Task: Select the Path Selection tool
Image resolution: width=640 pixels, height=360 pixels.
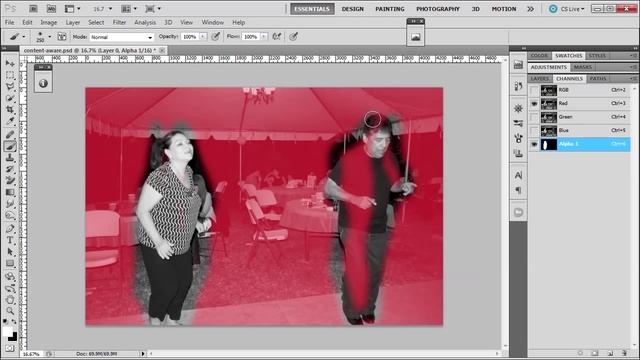Action: click(x=10, y=252)
